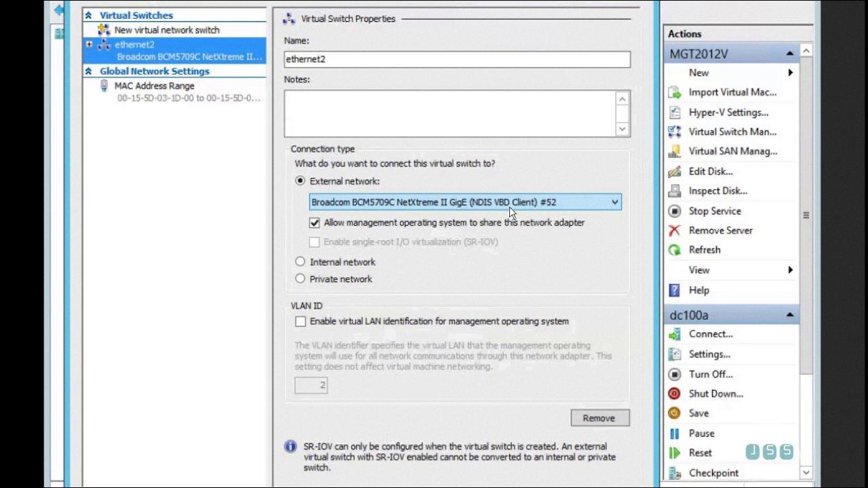Select New virtual network switch entry
The height and width of the screenshot is (488, 868).
[167, 30]
